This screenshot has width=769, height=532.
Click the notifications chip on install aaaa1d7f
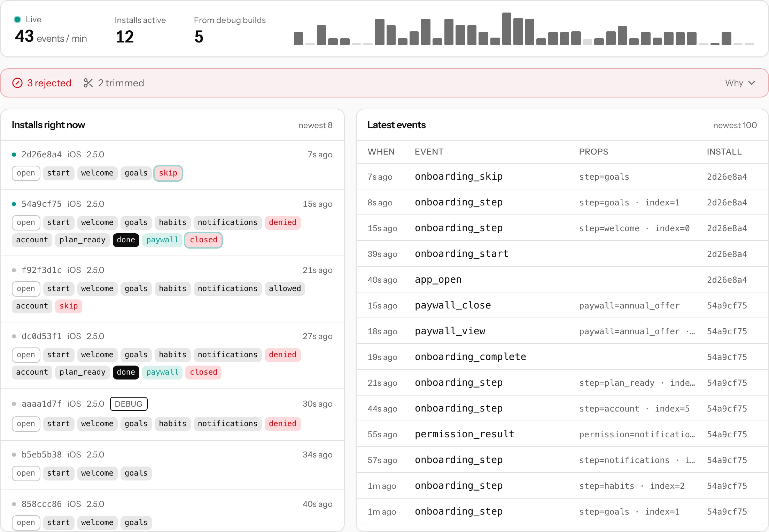[227, 424]
